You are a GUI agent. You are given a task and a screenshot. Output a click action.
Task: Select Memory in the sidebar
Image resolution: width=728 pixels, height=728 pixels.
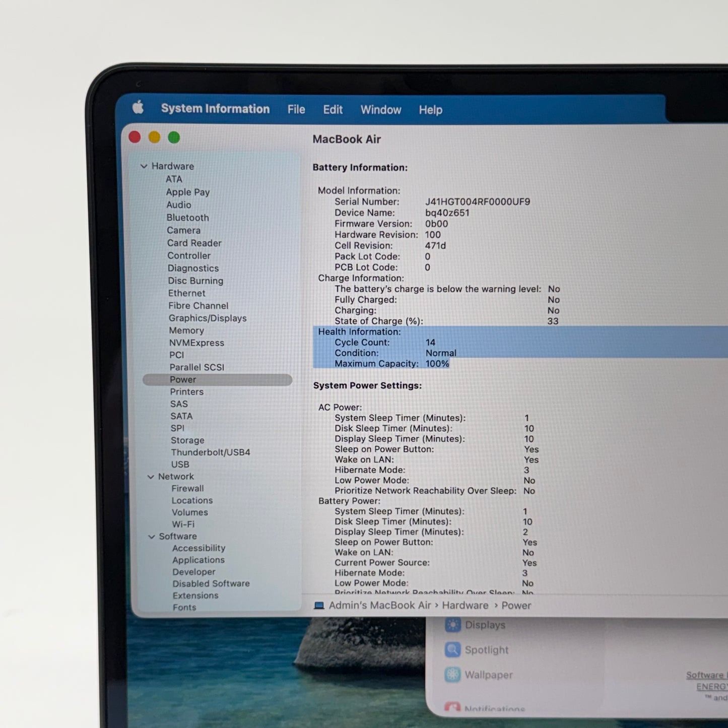pyautogui.click(x=187, y=330)
